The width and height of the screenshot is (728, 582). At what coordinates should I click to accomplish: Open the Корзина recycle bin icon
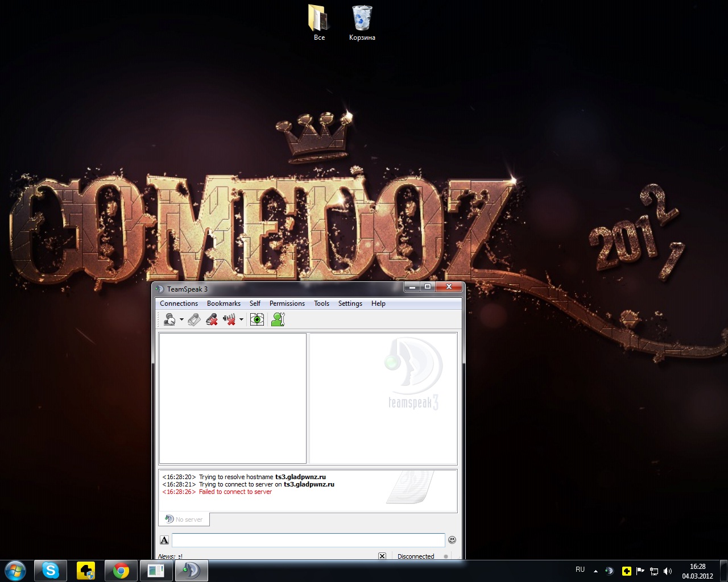(x=362, y=23)
